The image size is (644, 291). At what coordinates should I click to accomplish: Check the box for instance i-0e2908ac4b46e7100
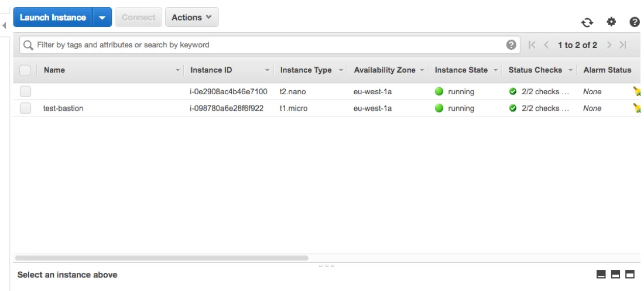[25, 92]
